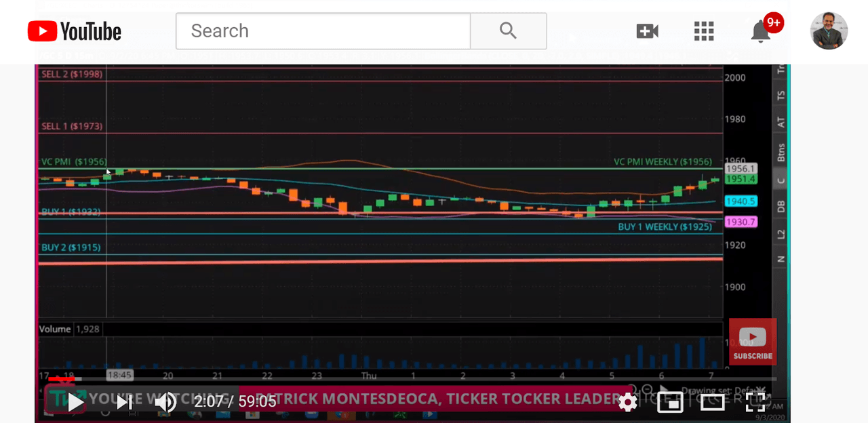Focus the YouTube search field
The width and height of the screenshot is (868, 423).
point(323,31)
